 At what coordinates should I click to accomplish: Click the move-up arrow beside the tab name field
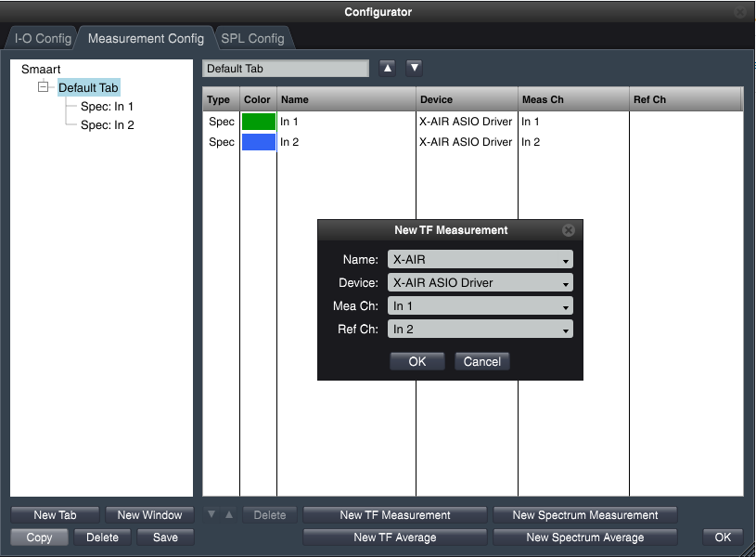pos(388,68)
